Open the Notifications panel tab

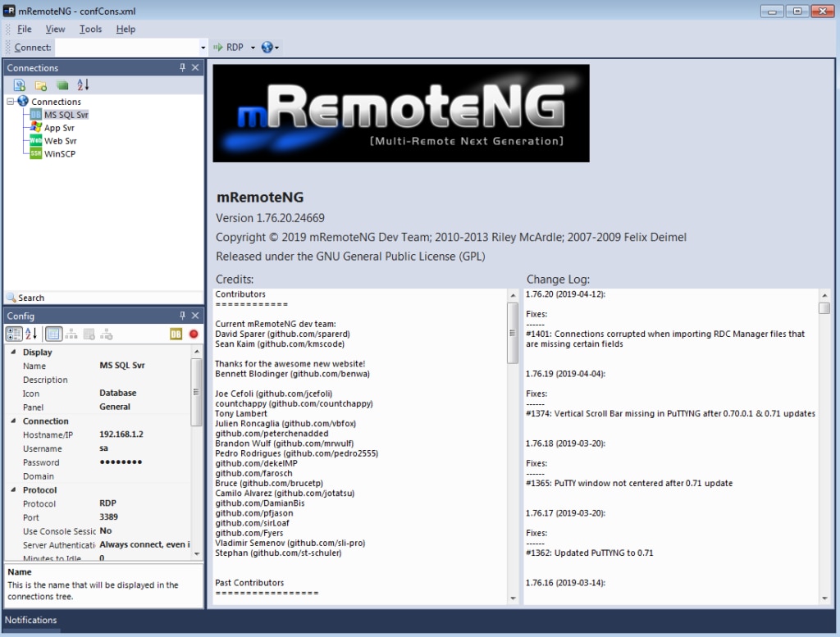(x=30, y=620)
